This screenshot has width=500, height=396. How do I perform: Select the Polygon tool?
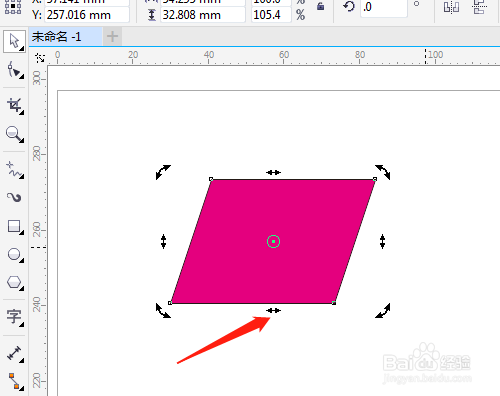coord(15,283)
